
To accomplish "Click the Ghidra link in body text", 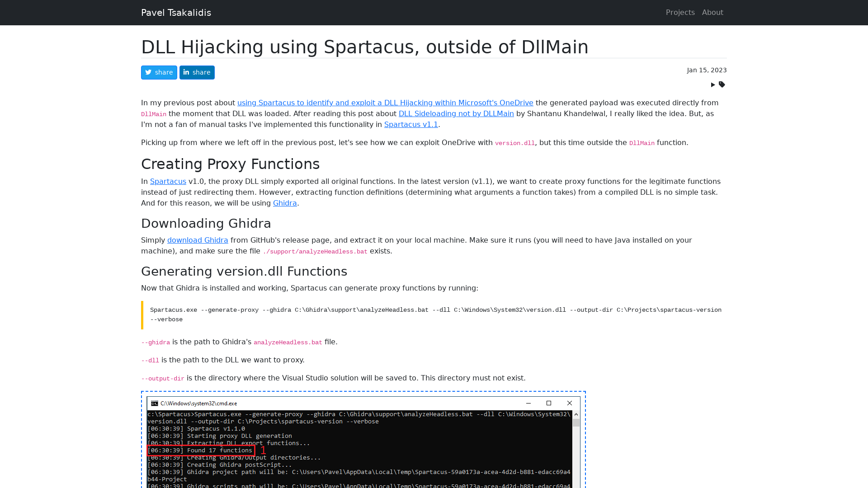I will [x=285, y=203].
